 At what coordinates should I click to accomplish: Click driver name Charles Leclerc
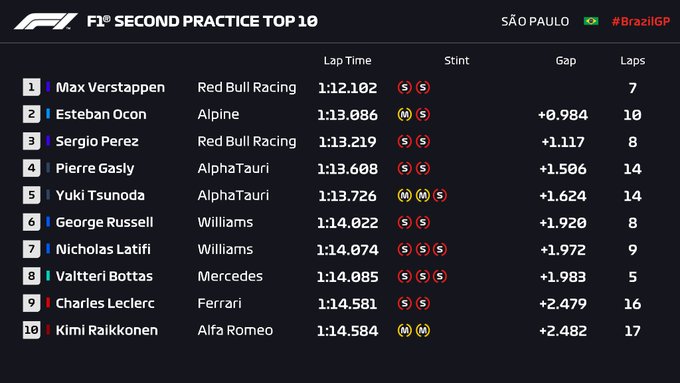point(105,303)
